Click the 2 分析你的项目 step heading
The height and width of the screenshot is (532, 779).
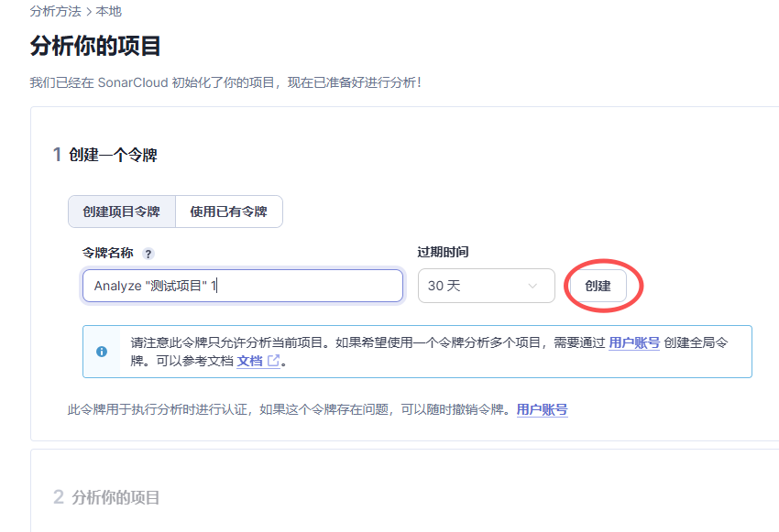106,497
